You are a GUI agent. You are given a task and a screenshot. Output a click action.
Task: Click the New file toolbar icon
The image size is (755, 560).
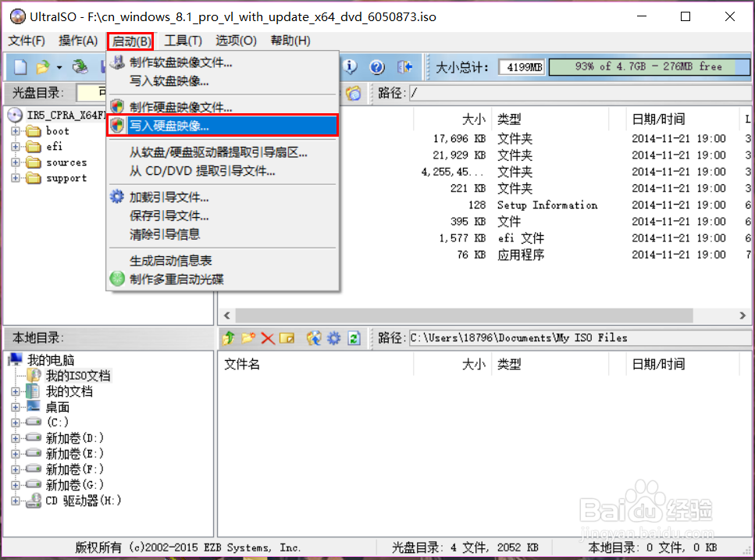tap(20, 67)
